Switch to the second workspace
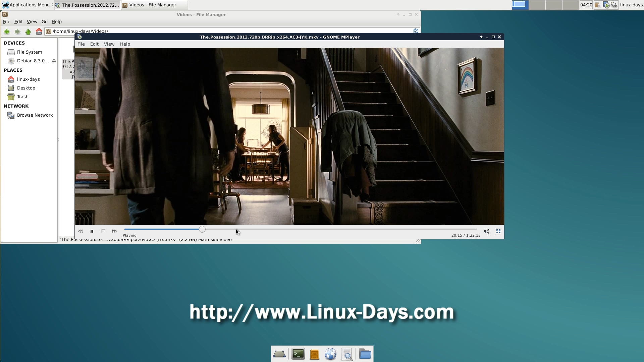The image size is (644, 362). point(537,5)
